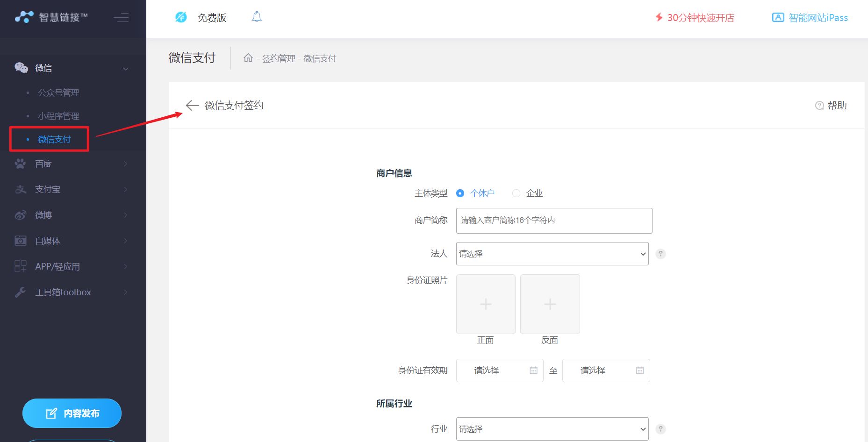The height and width of the screenshot is (442, 868).
Task: Click 签约管理 in the breadcrumb
Action: click(279, 58)
